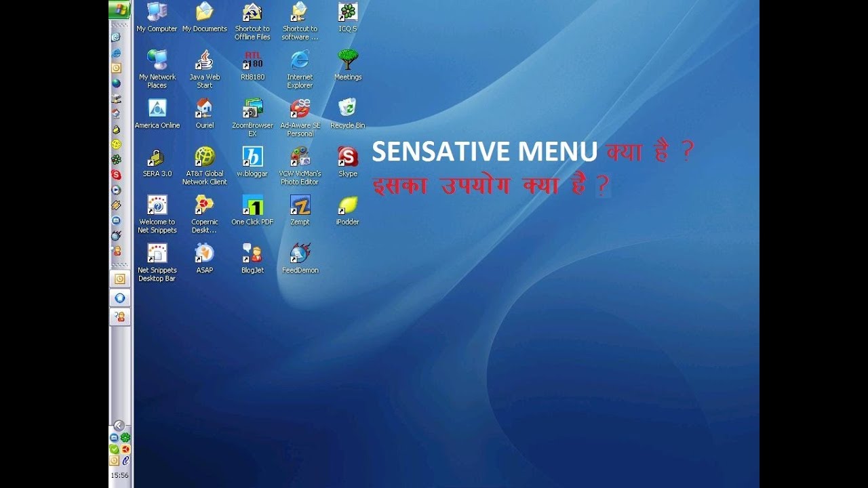Select the Ouriel desktop icon
The image size is (868, 488).
pos(204,114)
